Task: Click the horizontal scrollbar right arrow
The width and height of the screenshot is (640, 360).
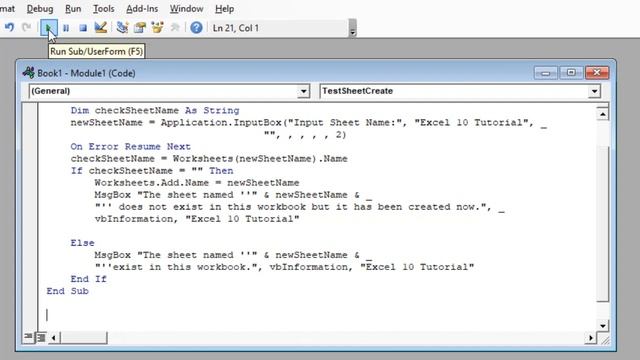Action: point(591,338)
